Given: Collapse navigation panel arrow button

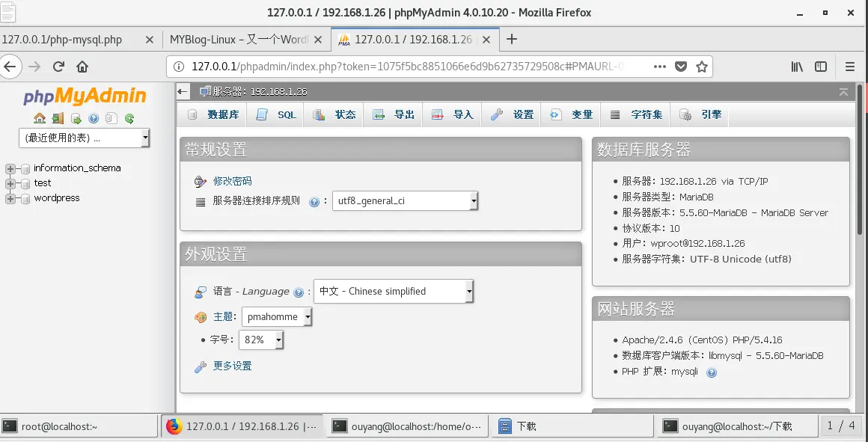Looking at the screenshot, I should point(183,92).
